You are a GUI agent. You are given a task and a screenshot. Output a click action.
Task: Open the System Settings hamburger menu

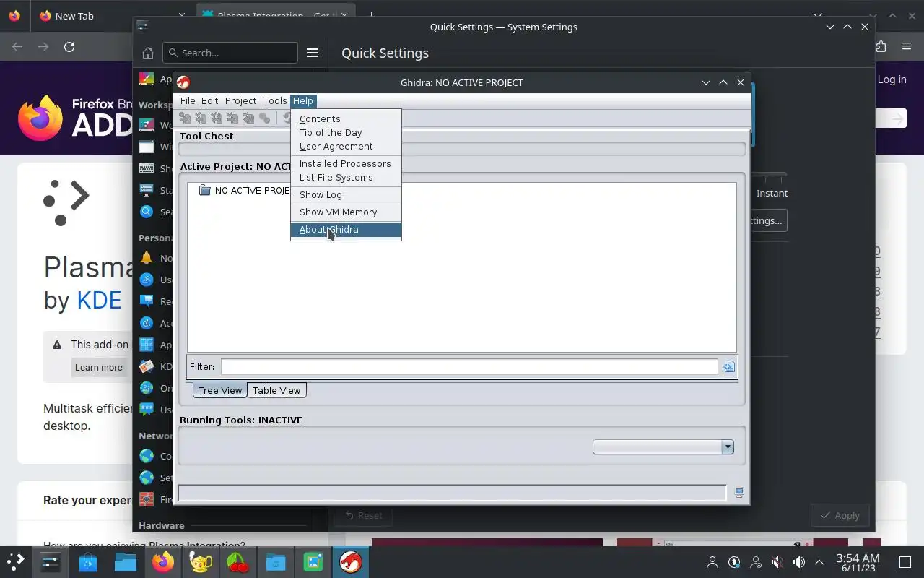[x=313, y=53]
